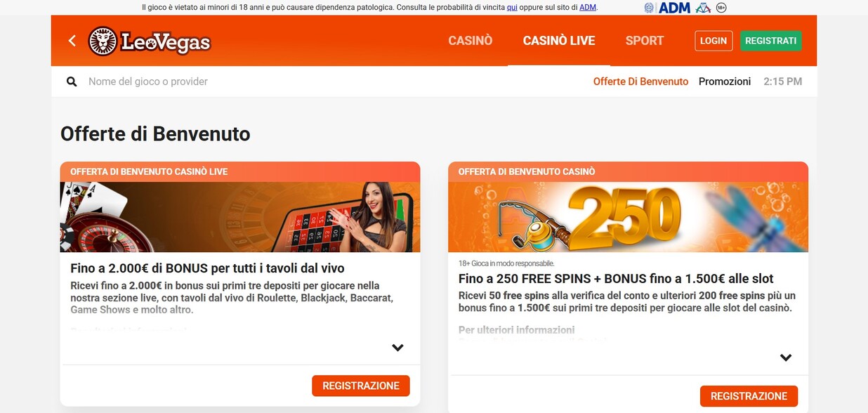Switch to the CASINÒ tab

point(471,41)
